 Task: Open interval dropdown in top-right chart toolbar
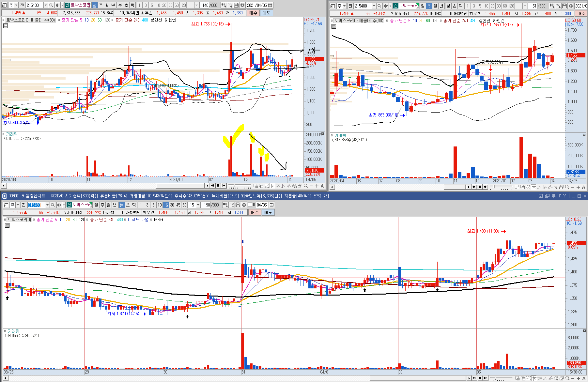[x=525, y=6]
